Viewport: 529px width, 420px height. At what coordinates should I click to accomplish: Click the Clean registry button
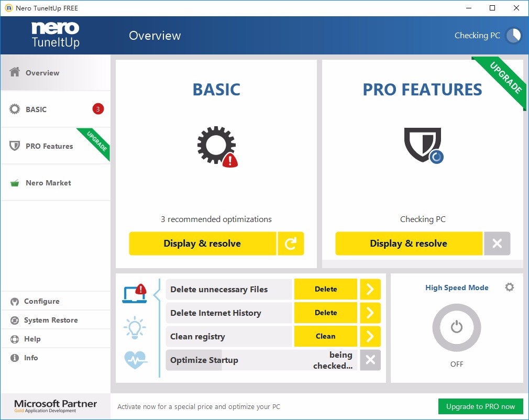(326, 336)
